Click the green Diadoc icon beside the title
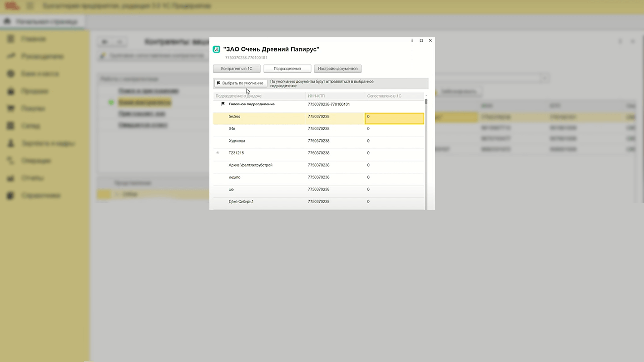The height and width of the screenshot is (362, 644). 217,49
